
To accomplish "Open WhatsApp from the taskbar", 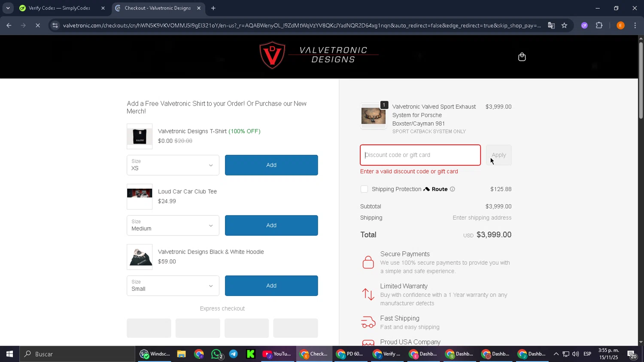I will (x=216, y=354).
